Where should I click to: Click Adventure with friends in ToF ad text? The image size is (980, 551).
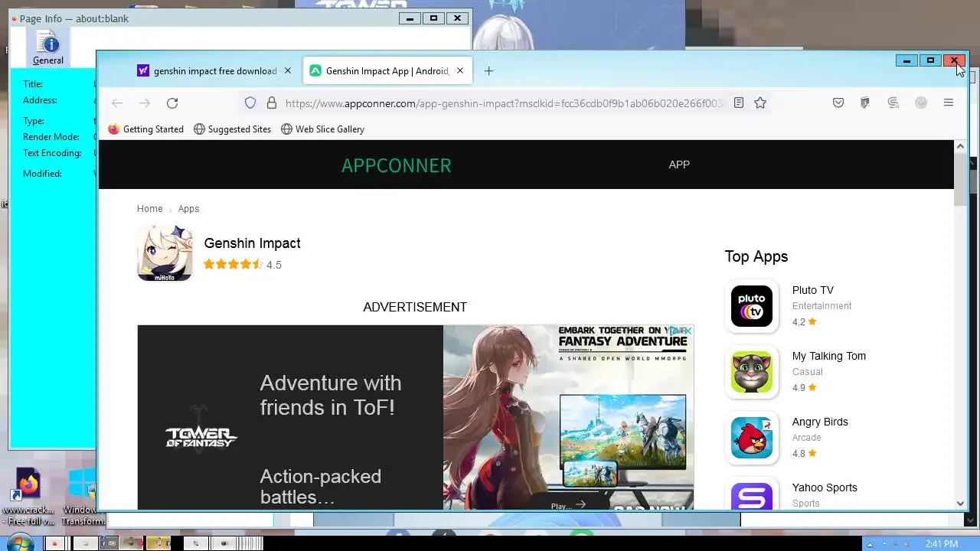pos(331,395)
